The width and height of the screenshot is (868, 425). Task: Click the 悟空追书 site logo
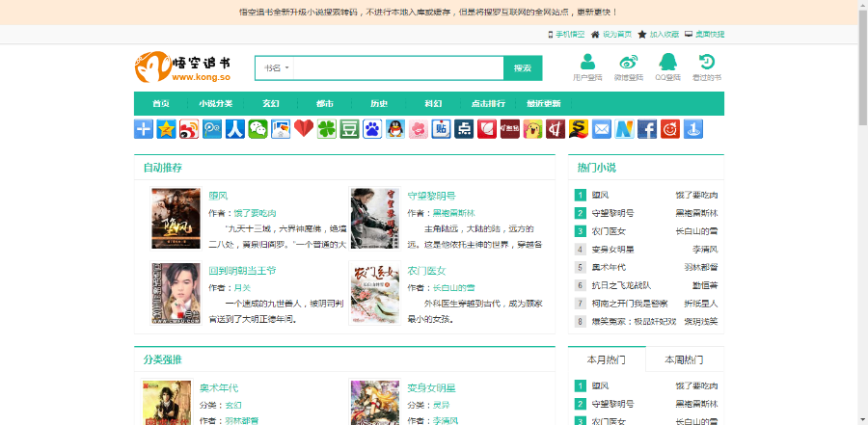tap(182, 66)
